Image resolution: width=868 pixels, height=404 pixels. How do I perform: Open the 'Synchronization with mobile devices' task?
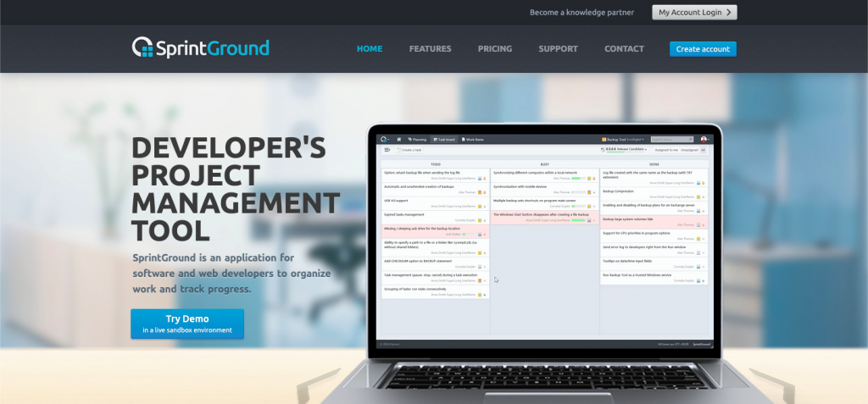click(545, 189)
